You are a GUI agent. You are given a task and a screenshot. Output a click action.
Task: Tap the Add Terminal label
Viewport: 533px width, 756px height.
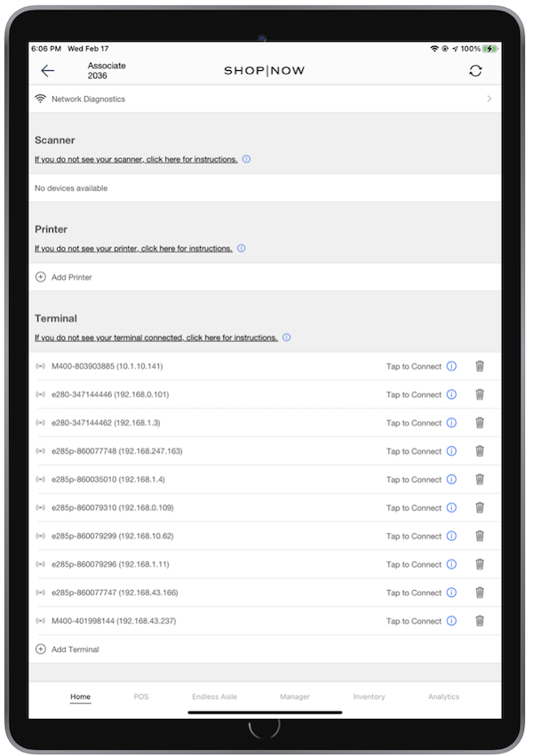(x=76, y=649)
